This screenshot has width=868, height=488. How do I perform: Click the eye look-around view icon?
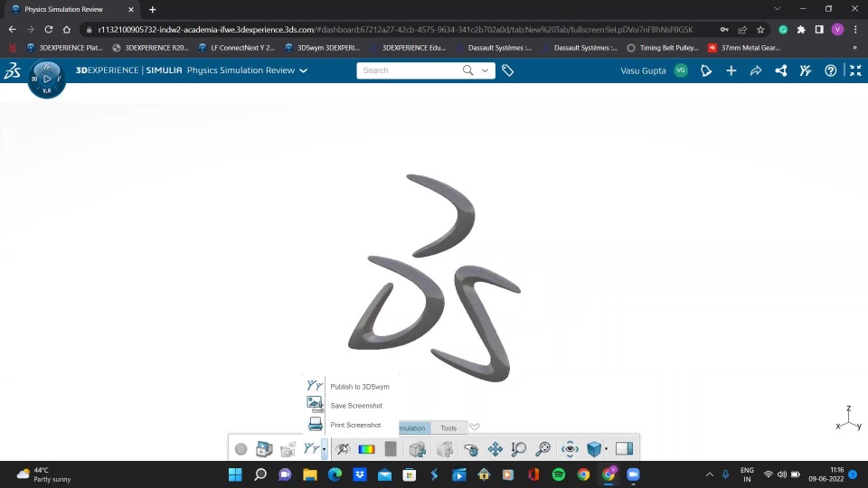(x=570, y=449)
